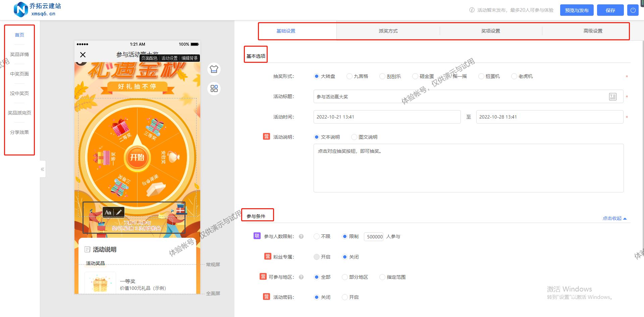
Task: Open start date picker showing 2022-10-21
Action: (x=386, y=117)
